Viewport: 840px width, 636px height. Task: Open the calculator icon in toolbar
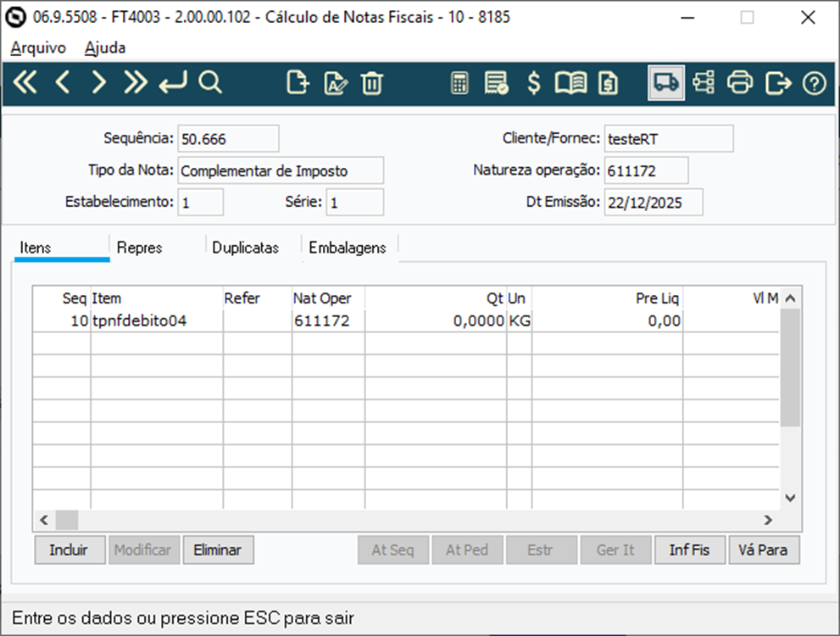pyautogui.click(x=459, y=83)
